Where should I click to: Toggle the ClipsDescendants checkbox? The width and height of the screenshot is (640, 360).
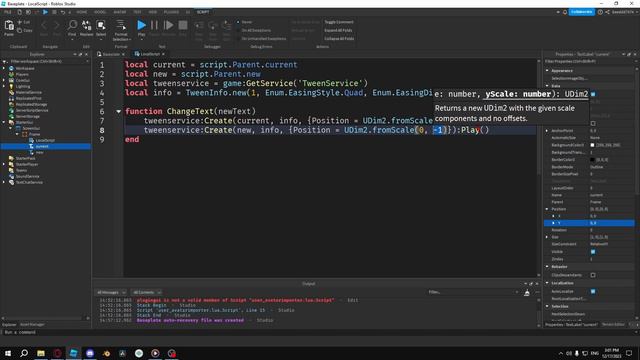pyautogui.click(x=593, y=275)
